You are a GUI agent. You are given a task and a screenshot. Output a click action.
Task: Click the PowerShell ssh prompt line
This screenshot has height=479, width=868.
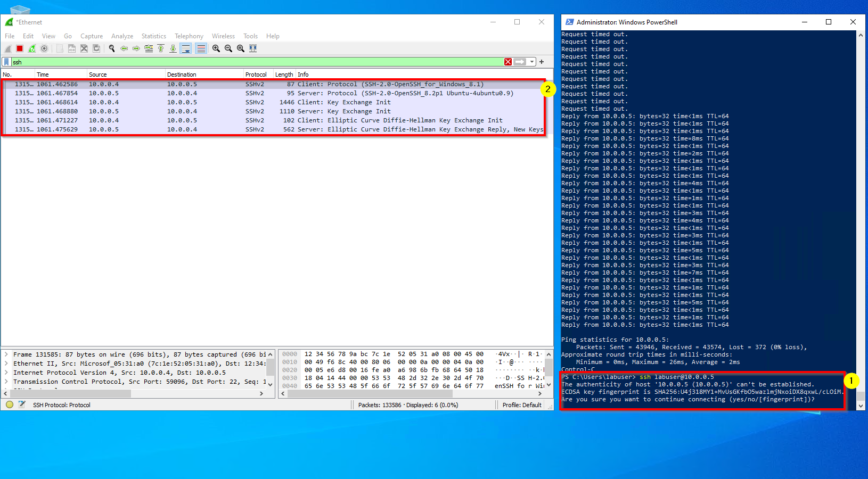point(638,377)
